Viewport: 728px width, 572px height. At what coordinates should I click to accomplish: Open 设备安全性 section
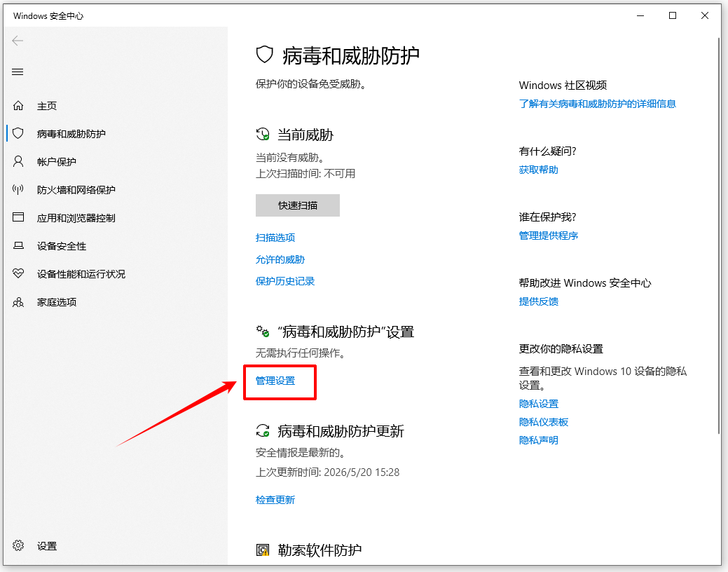pyautogui.click(x=62, y=246)
